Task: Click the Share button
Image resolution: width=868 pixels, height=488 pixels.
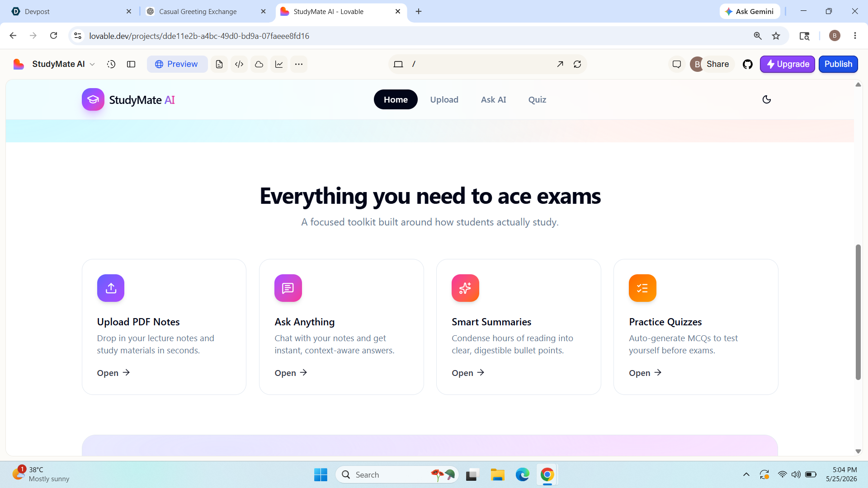Action: [x=717, y=64]
